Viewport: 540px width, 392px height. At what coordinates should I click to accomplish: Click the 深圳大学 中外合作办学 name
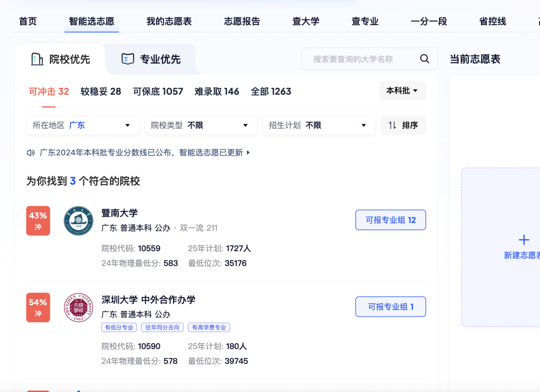(x=148, y=300)
